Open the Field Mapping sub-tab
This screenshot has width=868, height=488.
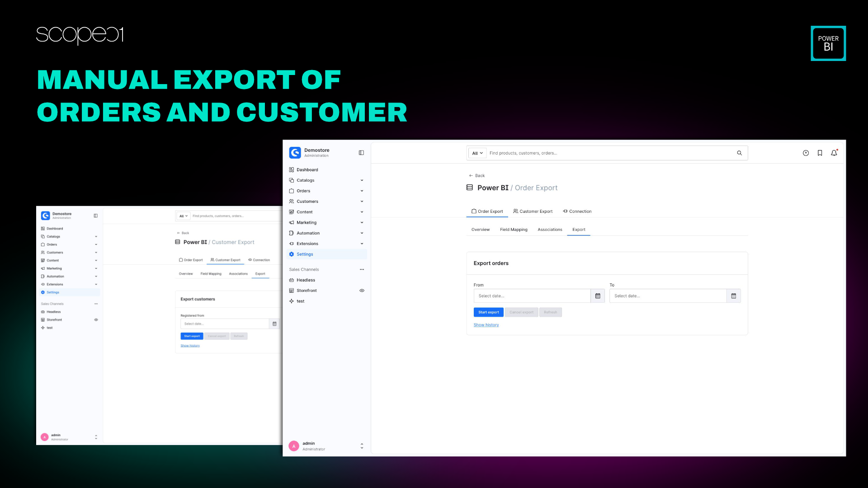coord(514,230)
